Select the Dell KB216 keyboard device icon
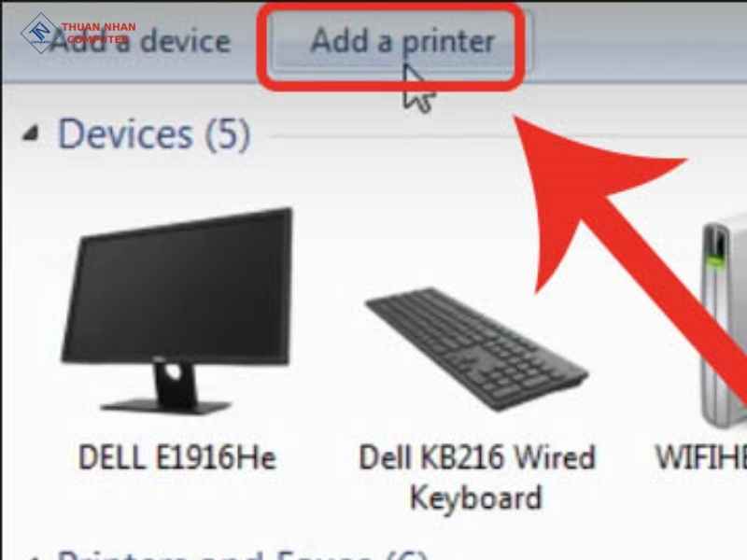Viewport: 747px width, 560px height. [476, 348]
